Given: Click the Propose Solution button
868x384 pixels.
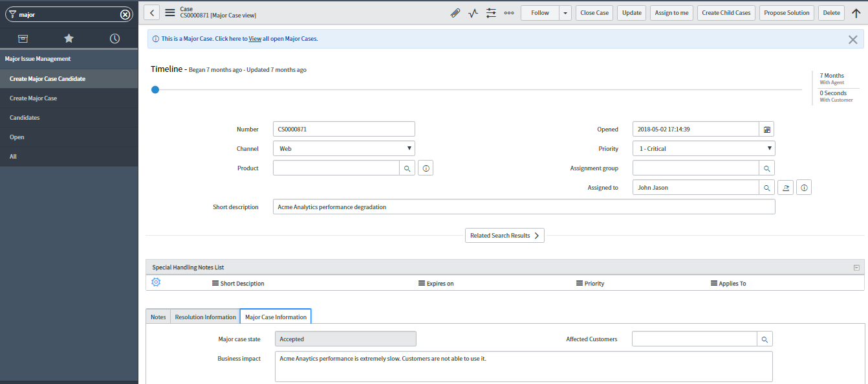Looking at the screenshot, I should tap(787, 13).
